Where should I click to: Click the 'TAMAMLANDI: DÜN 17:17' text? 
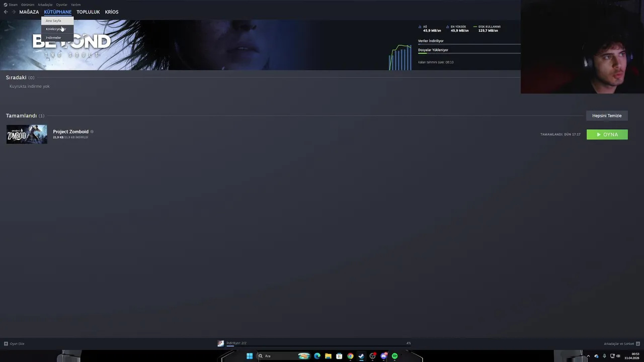tap(560, 134)
